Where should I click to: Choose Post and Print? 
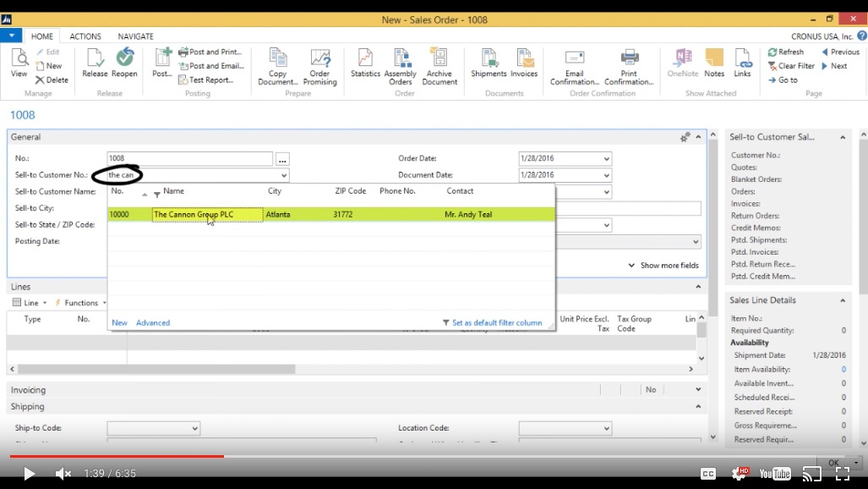210,52
